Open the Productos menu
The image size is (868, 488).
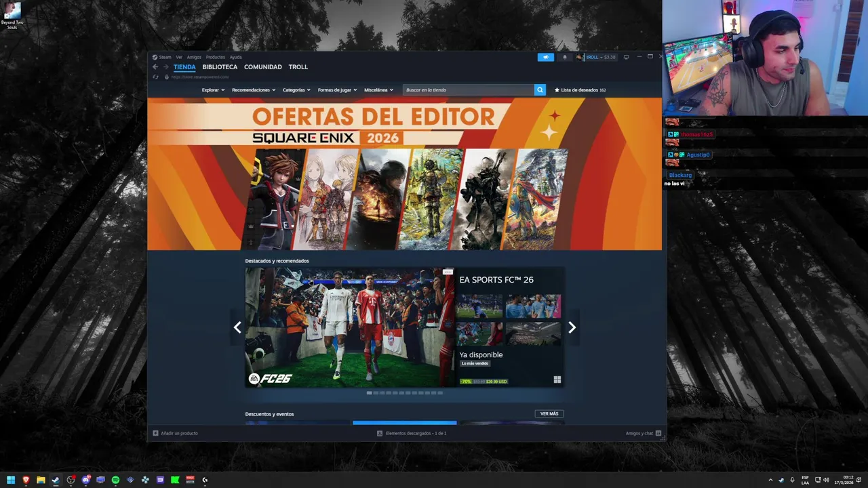(x=215, y=57)
